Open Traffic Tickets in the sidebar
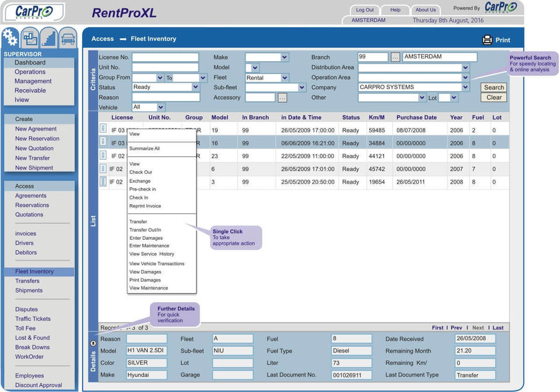 pos(33,319)
